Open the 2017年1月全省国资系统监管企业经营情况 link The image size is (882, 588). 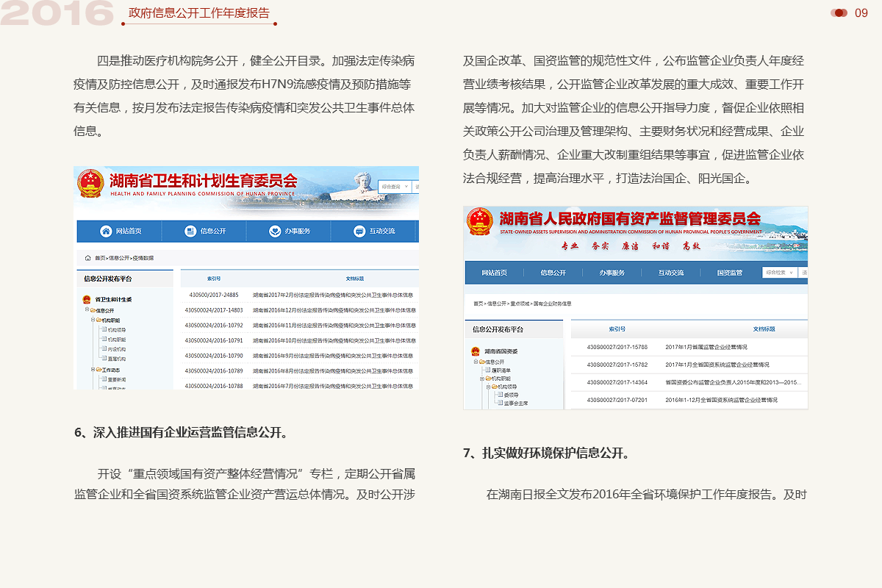(717, 365)
